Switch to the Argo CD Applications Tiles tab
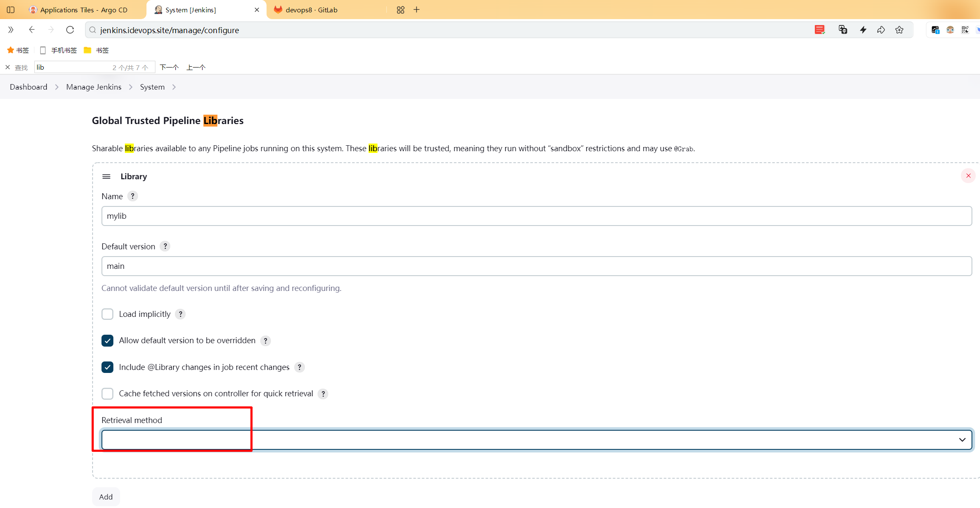This screenshot has height=508, width=980. [79, 9]
